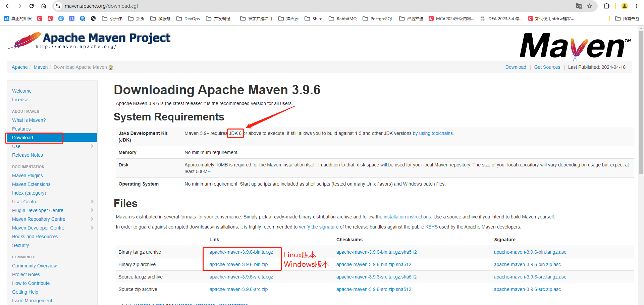Click the browser profile avatar icon
Viewport: 644px width, 305px height.
coord(624,6)
